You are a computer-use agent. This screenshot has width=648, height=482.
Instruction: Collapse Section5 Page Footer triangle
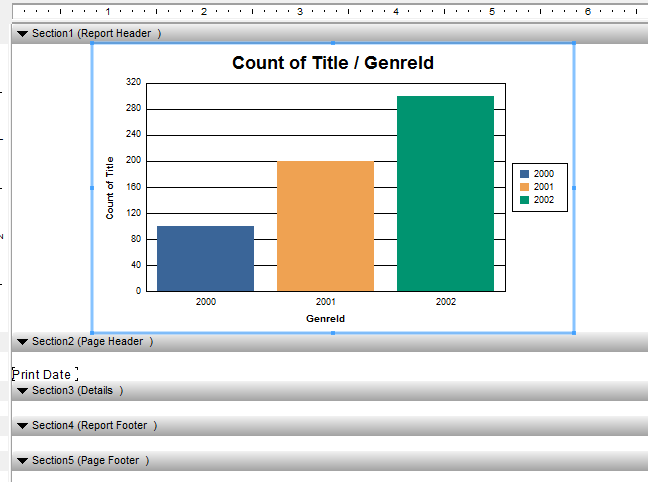pos(22,461)
